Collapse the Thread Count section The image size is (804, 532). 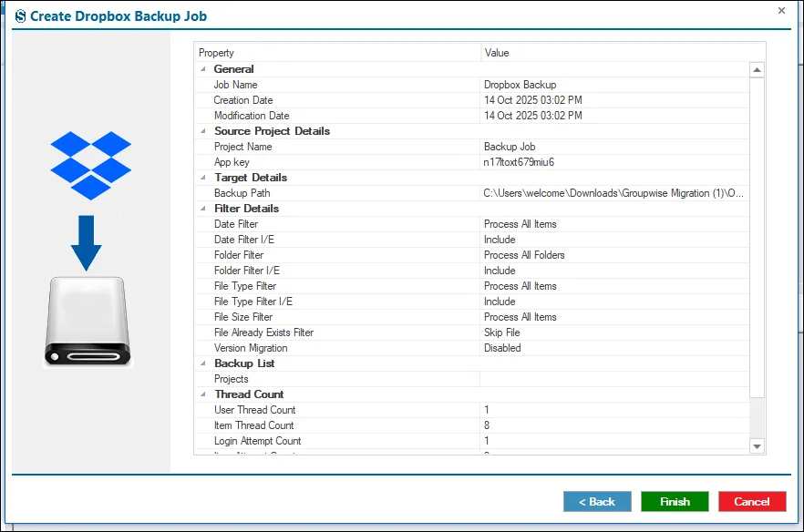[x=203, y=394]
